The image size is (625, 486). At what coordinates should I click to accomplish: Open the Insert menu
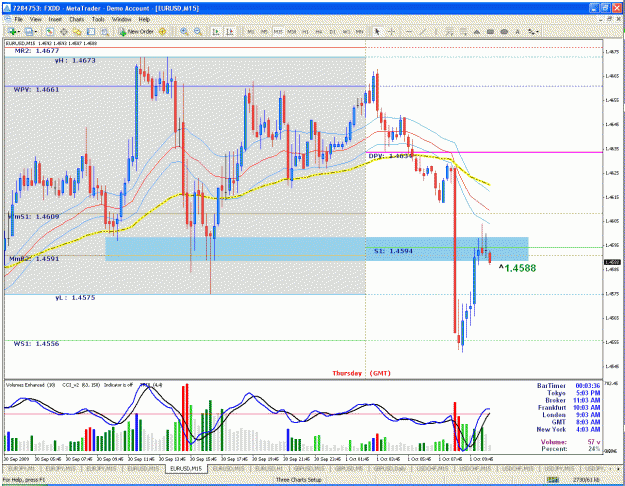click(x=55, y=19)
